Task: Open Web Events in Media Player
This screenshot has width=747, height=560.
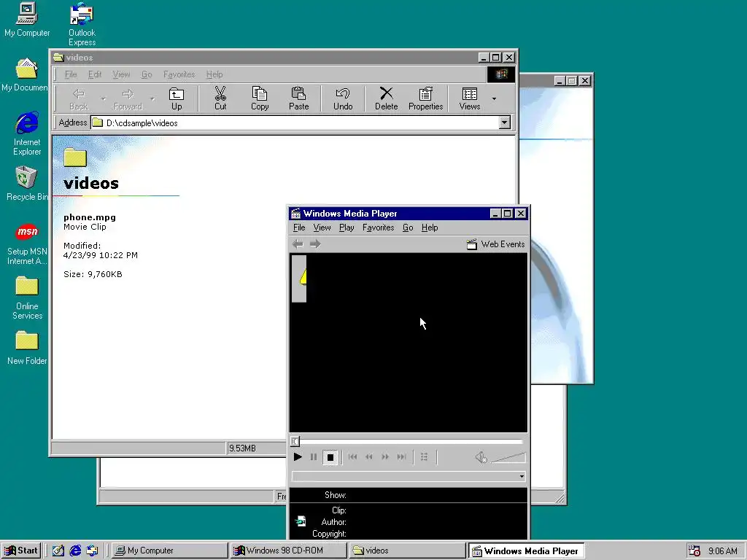Action: coord(495,244)
